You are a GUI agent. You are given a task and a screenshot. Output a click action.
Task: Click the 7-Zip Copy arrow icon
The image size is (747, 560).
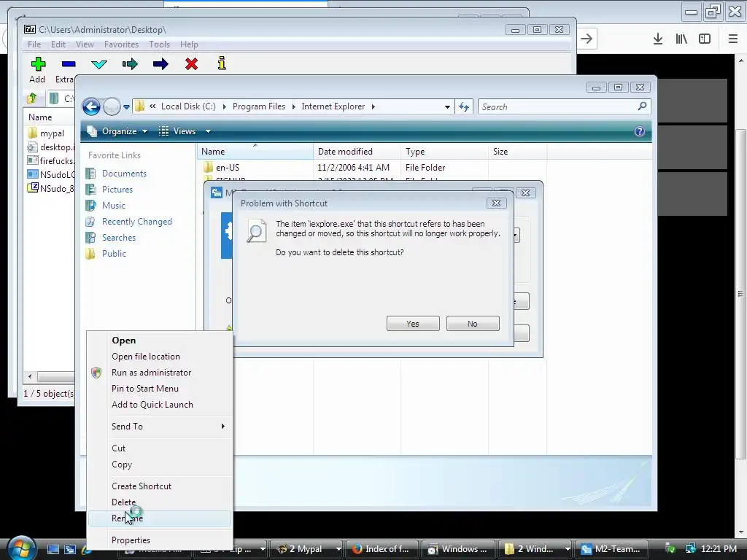point(130,64)
